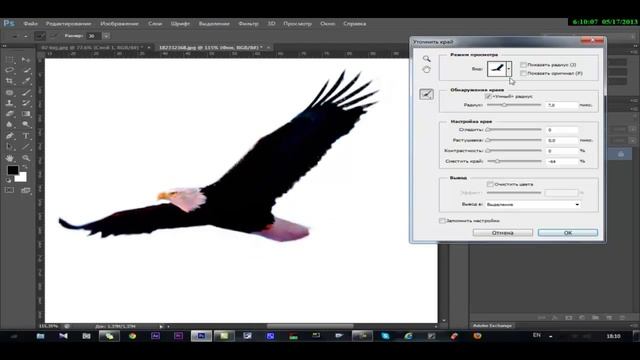Click the Размер value field
This screenshot has height=360, width=640.
[93, 36]
